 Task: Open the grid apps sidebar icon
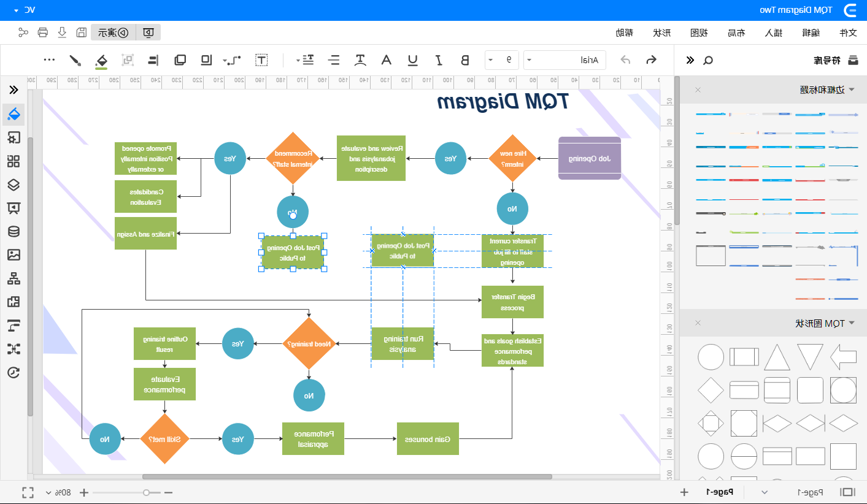point(13,161)
